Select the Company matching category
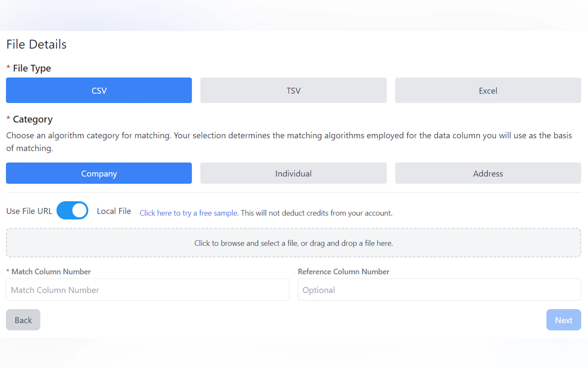 [x=99, y=173]
